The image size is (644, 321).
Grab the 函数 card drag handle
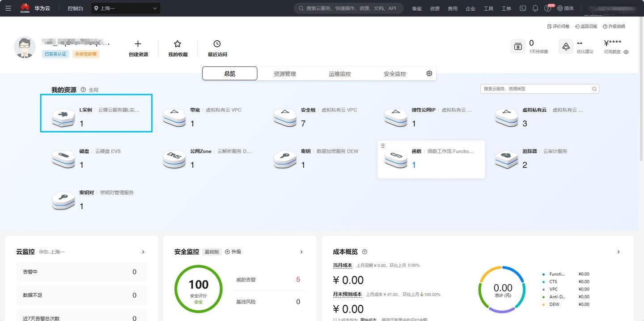(x=383, y=146)
